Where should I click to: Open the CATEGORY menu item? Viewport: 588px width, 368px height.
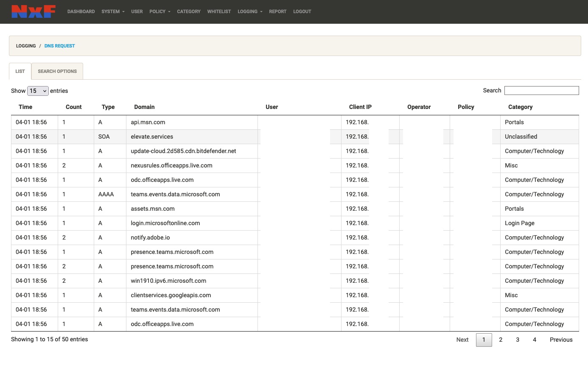click(x=189, y=11)
